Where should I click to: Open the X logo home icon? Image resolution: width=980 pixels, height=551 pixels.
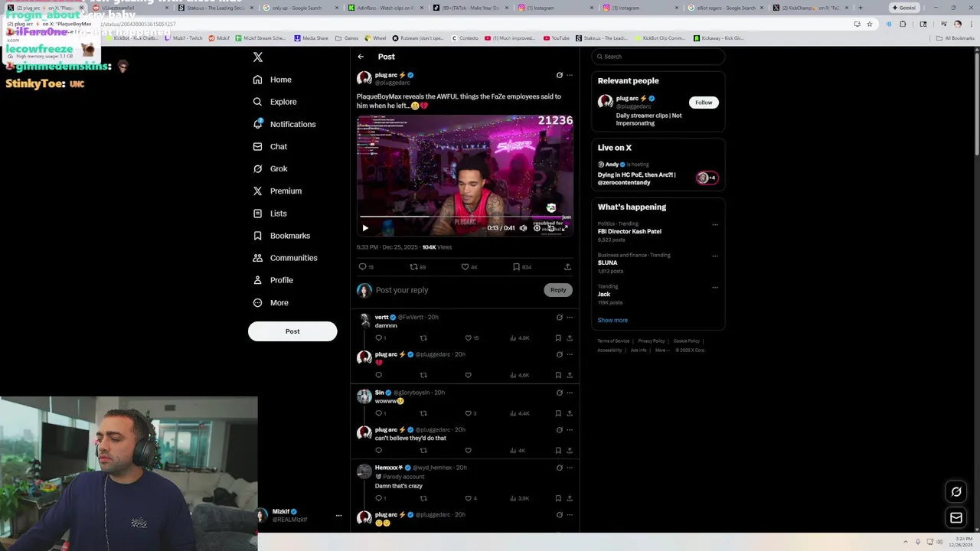click(258, 57)
